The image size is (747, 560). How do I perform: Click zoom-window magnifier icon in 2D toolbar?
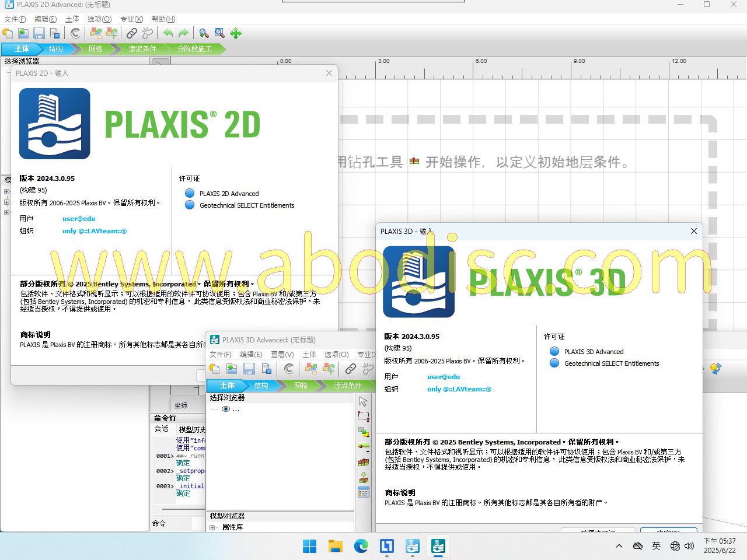click(219, 33)
